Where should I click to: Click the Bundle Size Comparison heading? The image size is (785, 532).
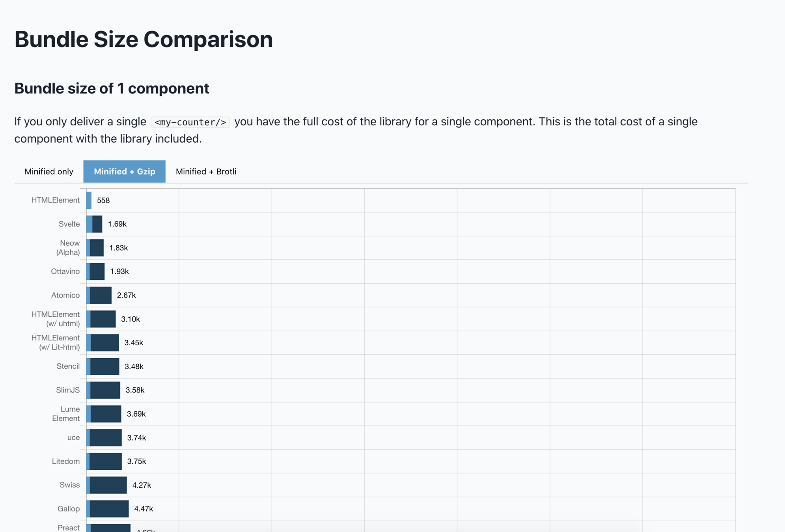pyautogui.click(x=144, y=39)
